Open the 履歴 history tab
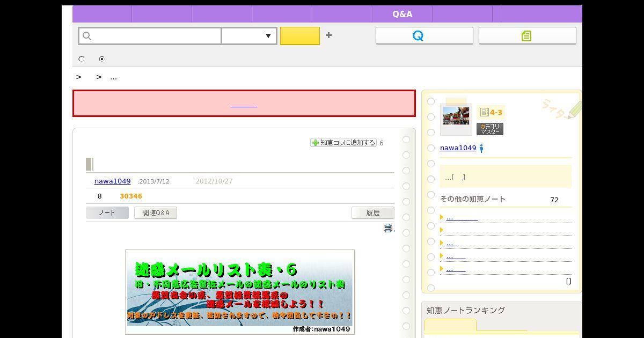This screenshot has width=644, height=338. click(x=373, y=213)
